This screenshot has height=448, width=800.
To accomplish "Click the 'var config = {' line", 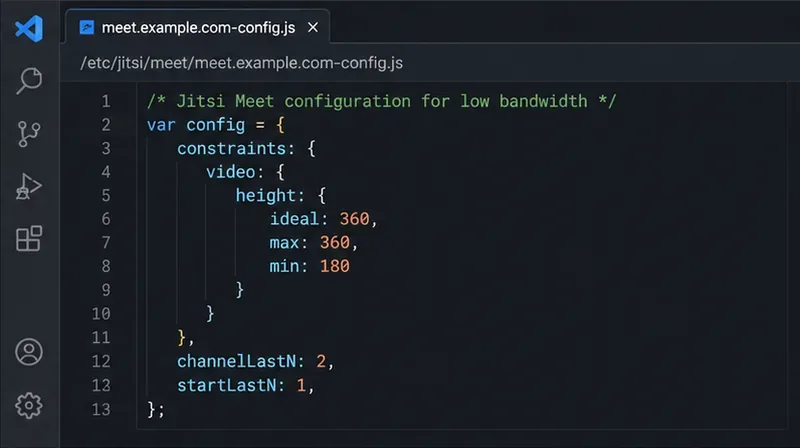I will click(215, 125).
